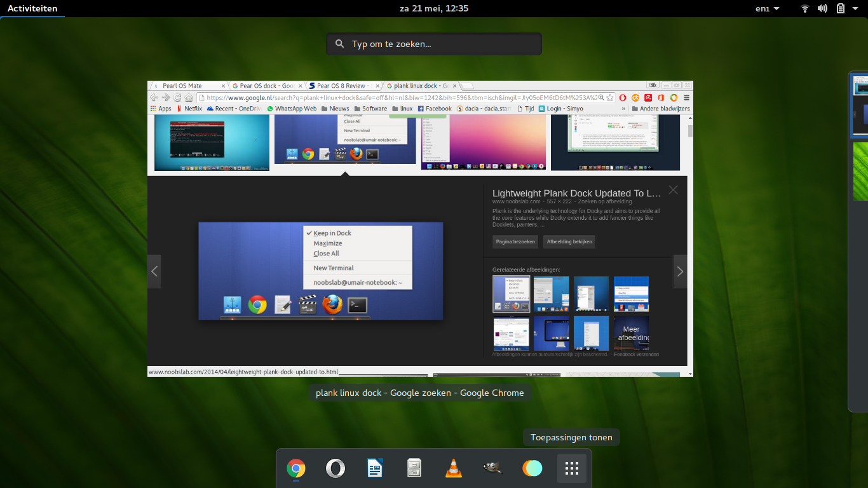Open the Netflix bookmark
The width and height of the screenshot is (868, 488).
coord(189,109)
